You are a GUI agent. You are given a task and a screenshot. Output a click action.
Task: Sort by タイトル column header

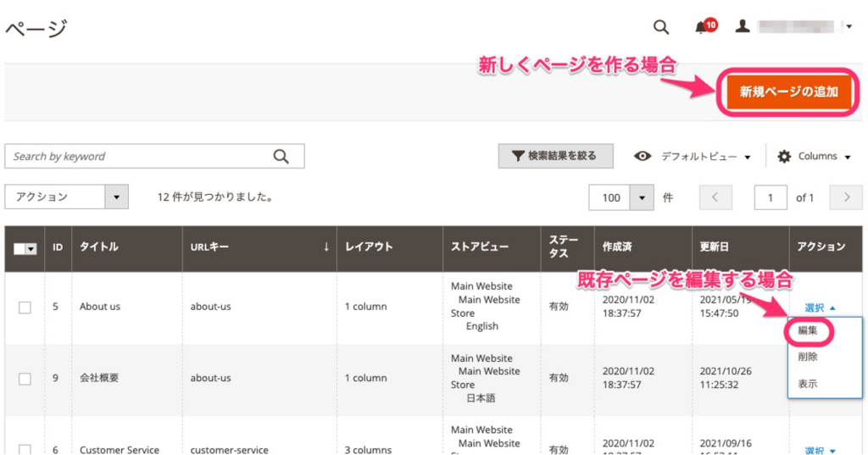pos(127,247)
